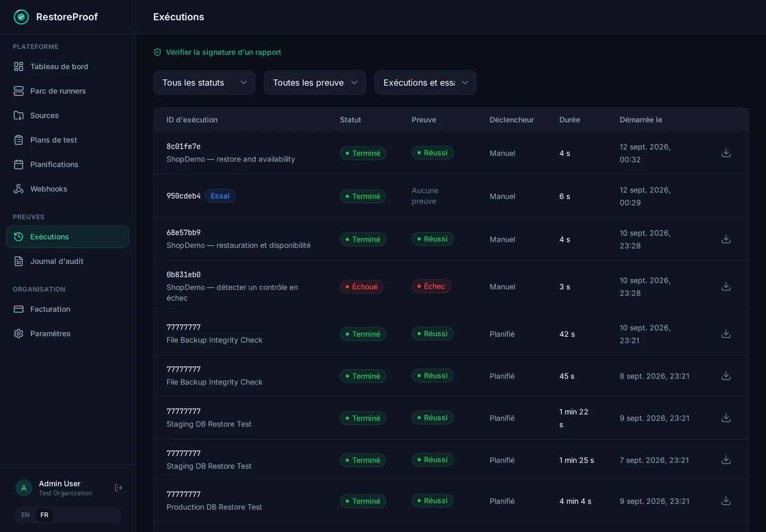Click the Admin User avatar
Viewport: 766px width, 532px height.
click(x=24, y=488)
